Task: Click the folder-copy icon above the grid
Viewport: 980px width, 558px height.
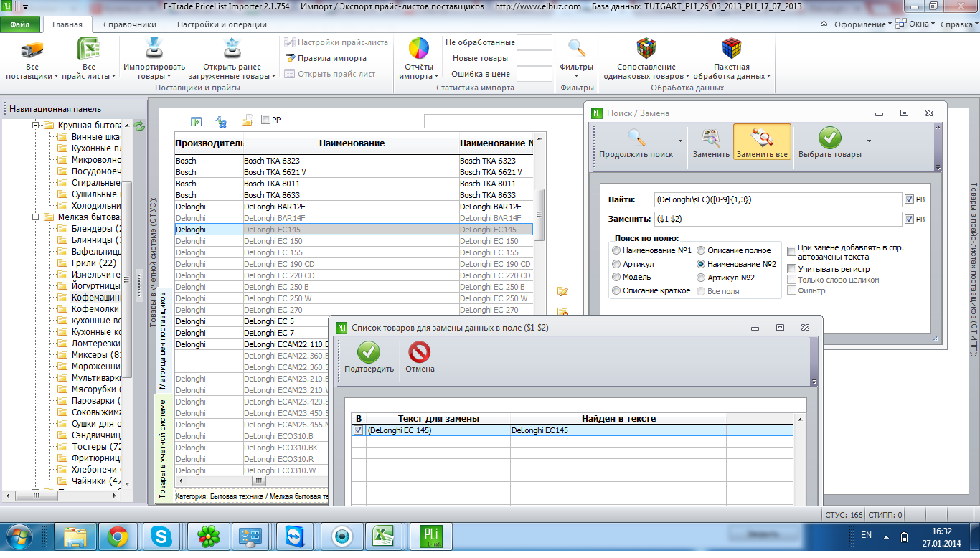Action: click(247, 120)
